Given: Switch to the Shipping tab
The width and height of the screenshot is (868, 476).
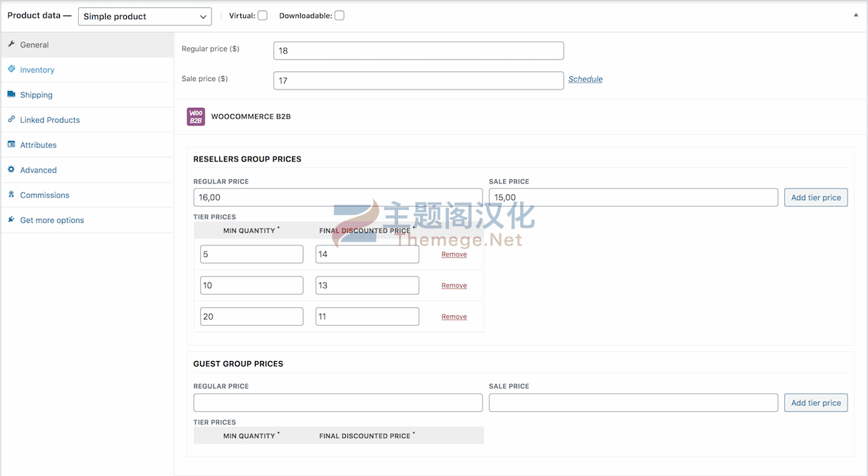Looking at the screenshot, I should (87, 94).
